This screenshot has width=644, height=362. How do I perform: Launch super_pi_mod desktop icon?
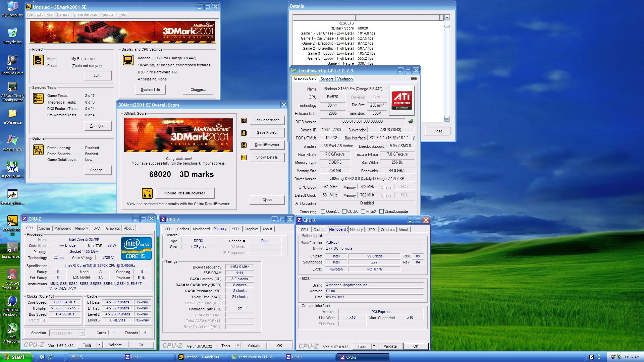point(12,170)
